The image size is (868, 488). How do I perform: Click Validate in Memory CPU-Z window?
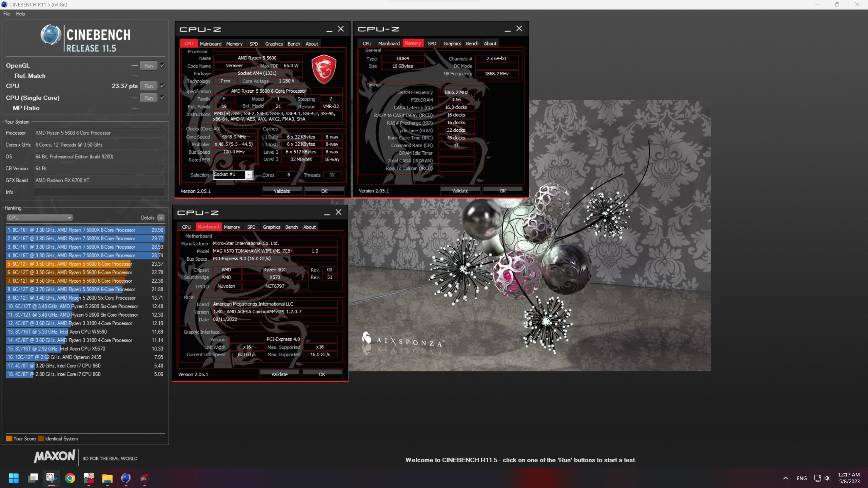[460, 191]
